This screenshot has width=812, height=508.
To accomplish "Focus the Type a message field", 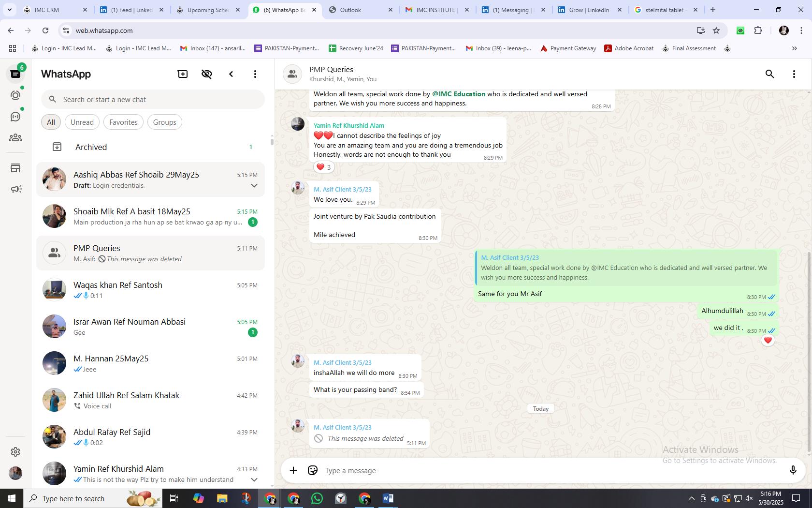I will 551,470.
